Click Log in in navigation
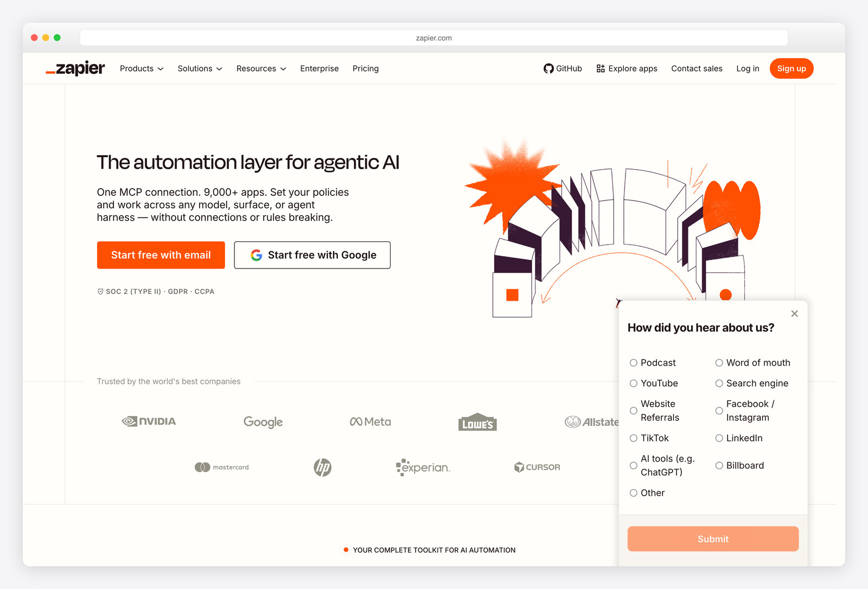 748,68
